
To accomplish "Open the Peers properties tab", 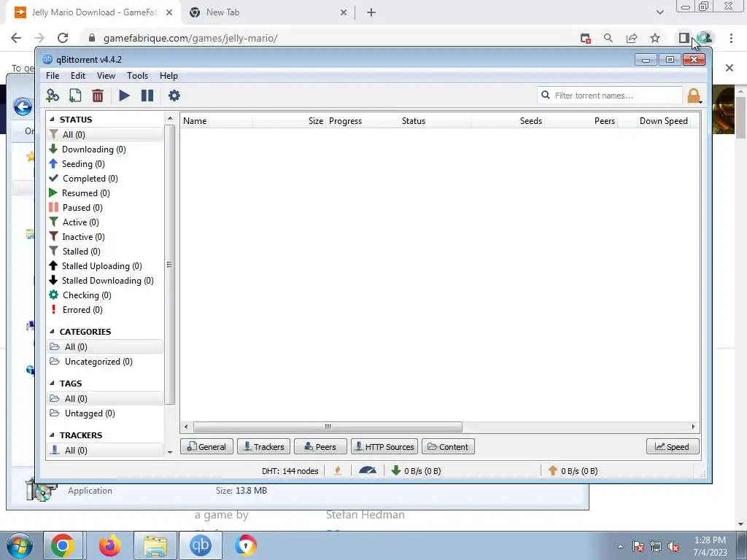I will click(x=320, y=447).
